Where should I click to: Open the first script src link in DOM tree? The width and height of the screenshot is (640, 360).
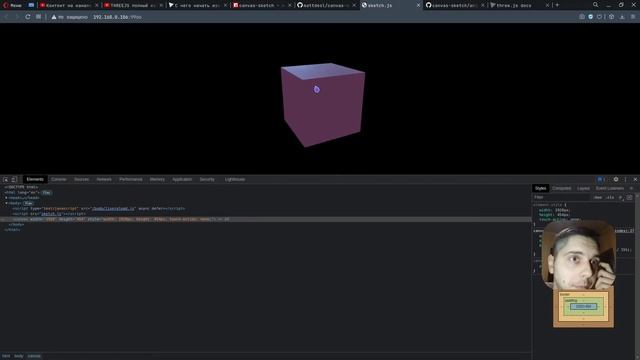(x=113, y=209)
